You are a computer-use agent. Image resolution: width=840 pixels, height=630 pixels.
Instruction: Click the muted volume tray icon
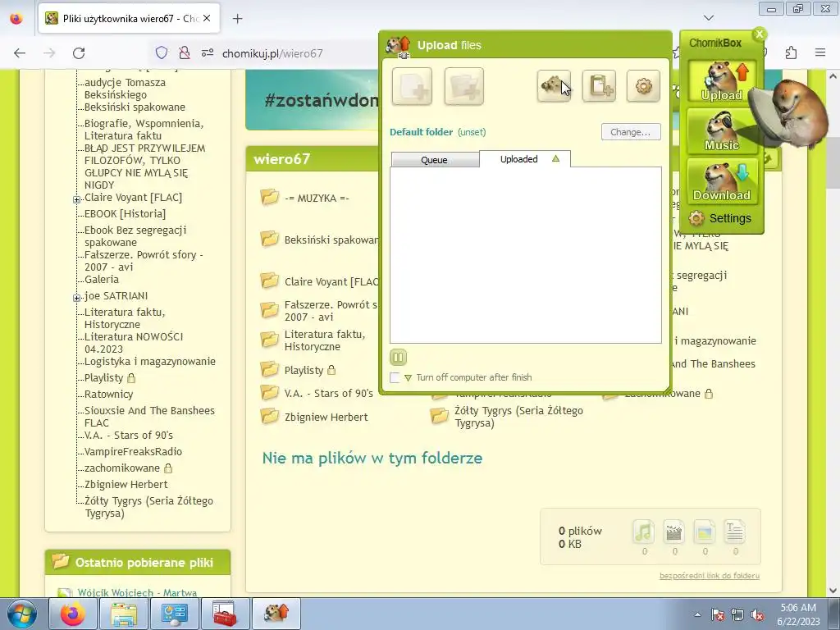(x=757, y=615)
